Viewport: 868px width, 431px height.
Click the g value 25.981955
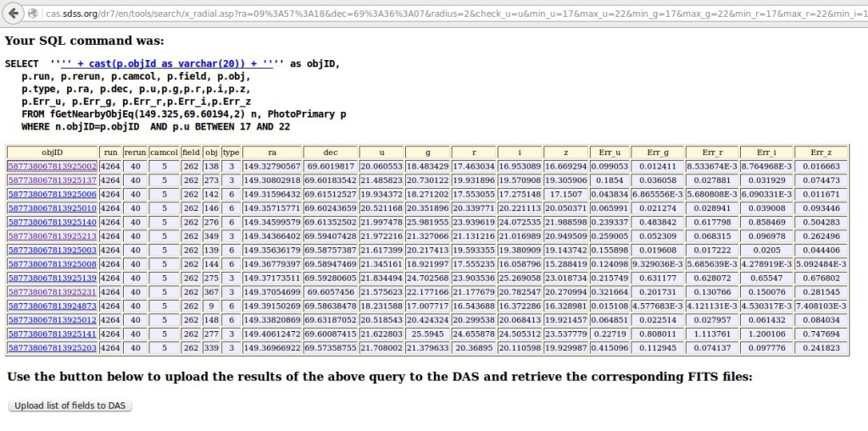coord(427,222)
